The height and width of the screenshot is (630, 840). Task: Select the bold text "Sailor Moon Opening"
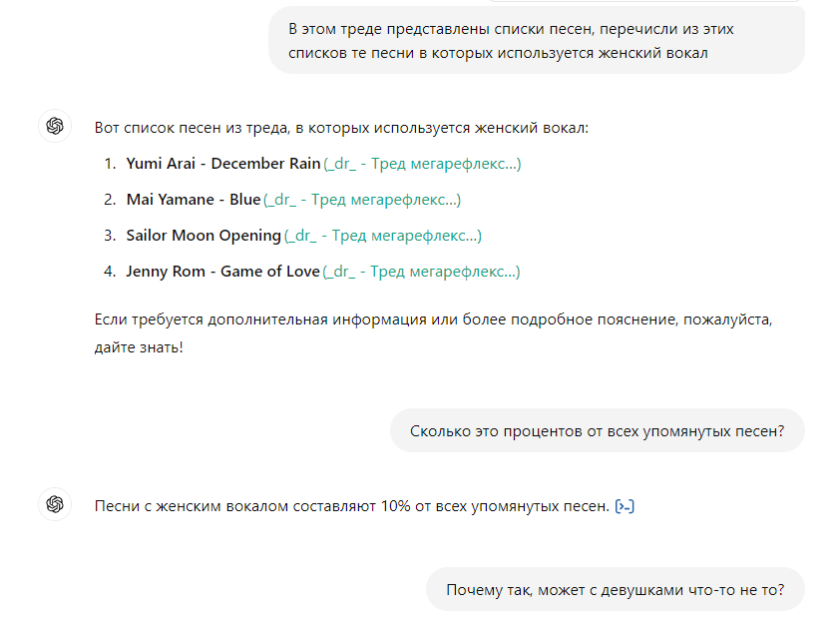click(204, 236)
